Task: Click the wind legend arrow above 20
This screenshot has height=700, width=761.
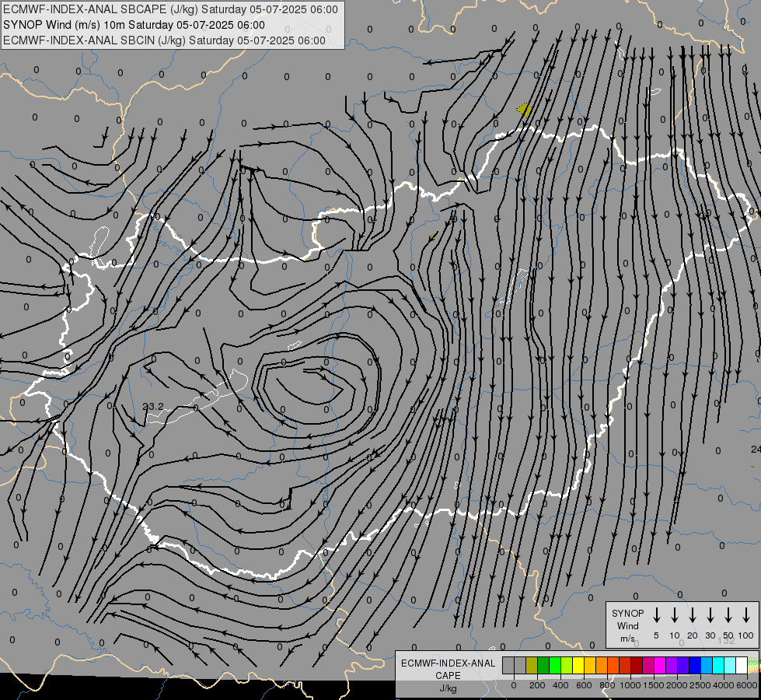Action: [x=692, y=615]
